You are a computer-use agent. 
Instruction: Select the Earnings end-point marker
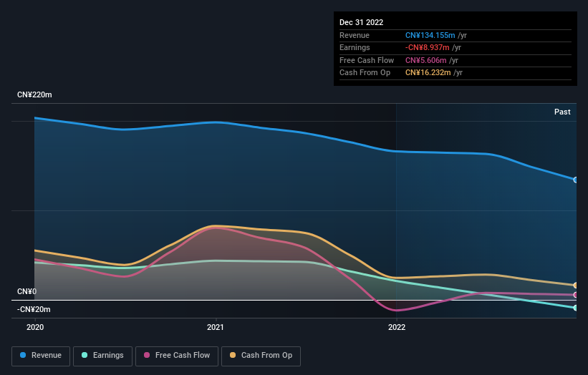pos(575,308)
